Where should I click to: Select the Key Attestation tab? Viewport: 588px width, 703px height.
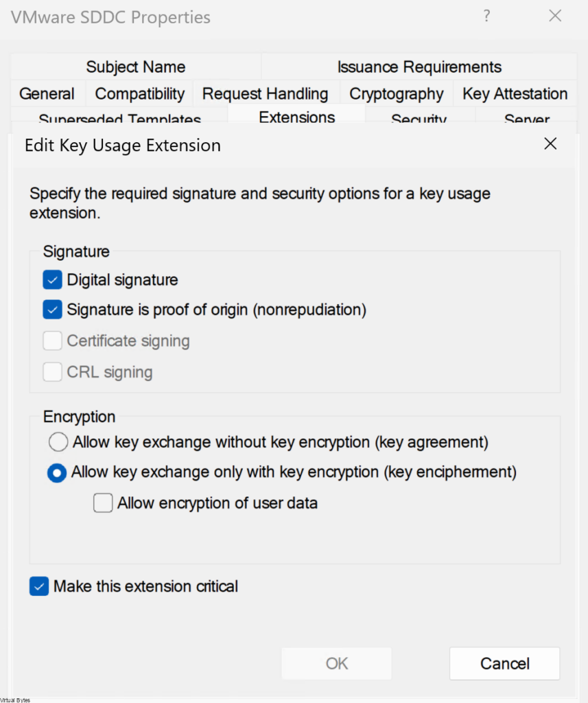[x=515, y=93]
